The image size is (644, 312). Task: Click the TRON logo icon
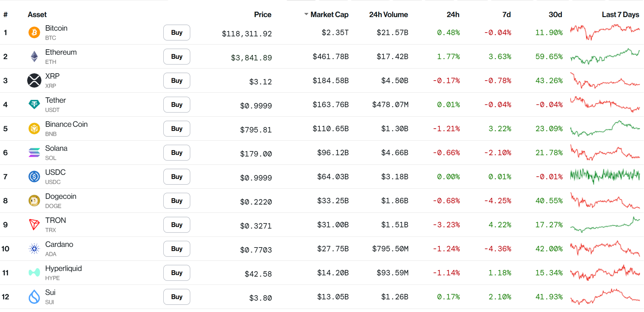coord(34,225)
